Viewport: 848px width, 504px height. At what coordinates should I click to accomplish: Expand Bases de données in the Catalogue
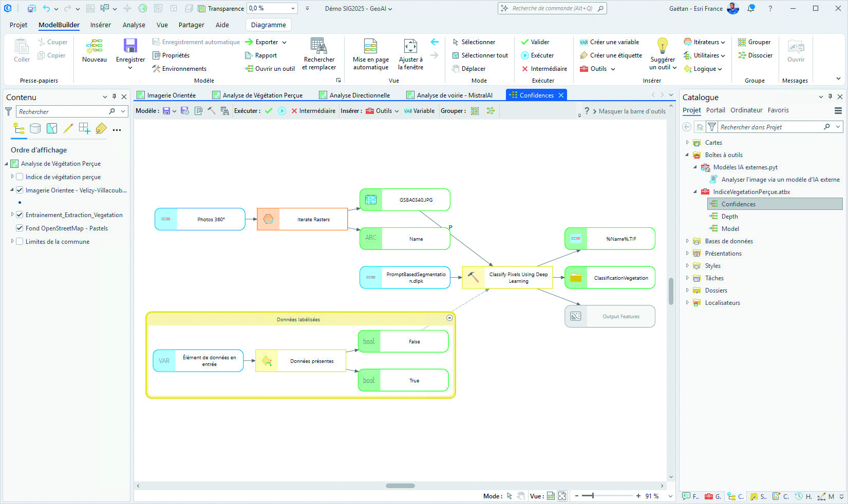tap(688, 241)
